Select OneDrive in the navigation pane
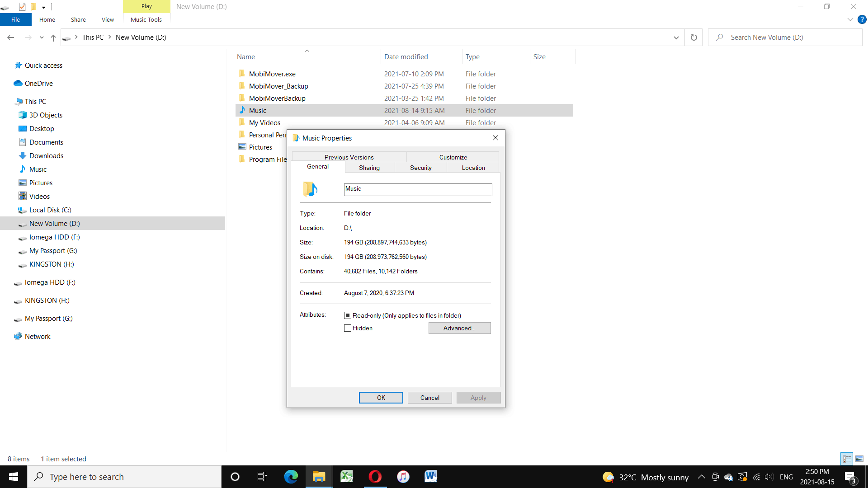The image size is (868, 488). [x=39, y=83]
